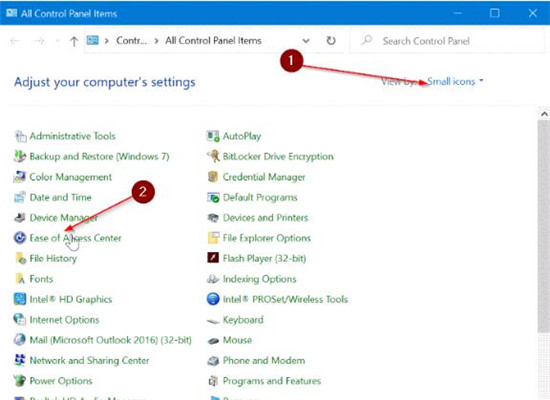Open Administrative Tools link
This screenshot has width=550, height=400.
click(x=72, y=136)
